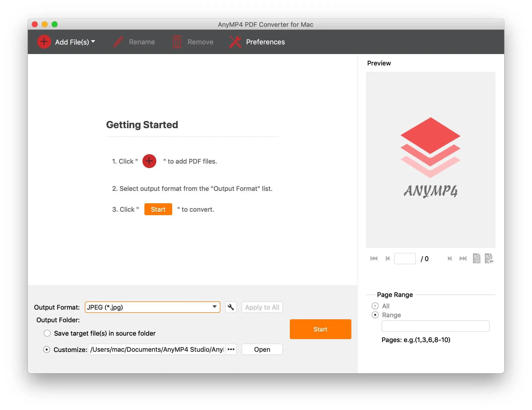
Task: Click the Customize folder path field
Action: [x=157, y=349]
